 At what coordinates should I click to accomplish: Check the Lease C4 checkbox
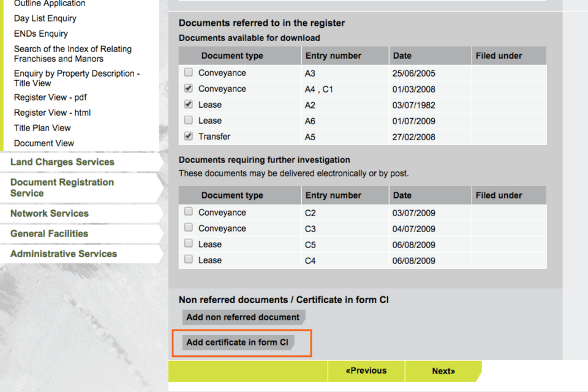point(189,260)
